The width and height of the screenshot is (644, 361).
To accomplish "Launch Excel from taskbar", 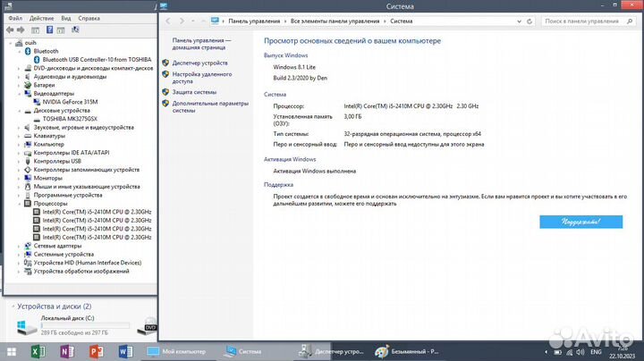I will (x=38, y=351).
